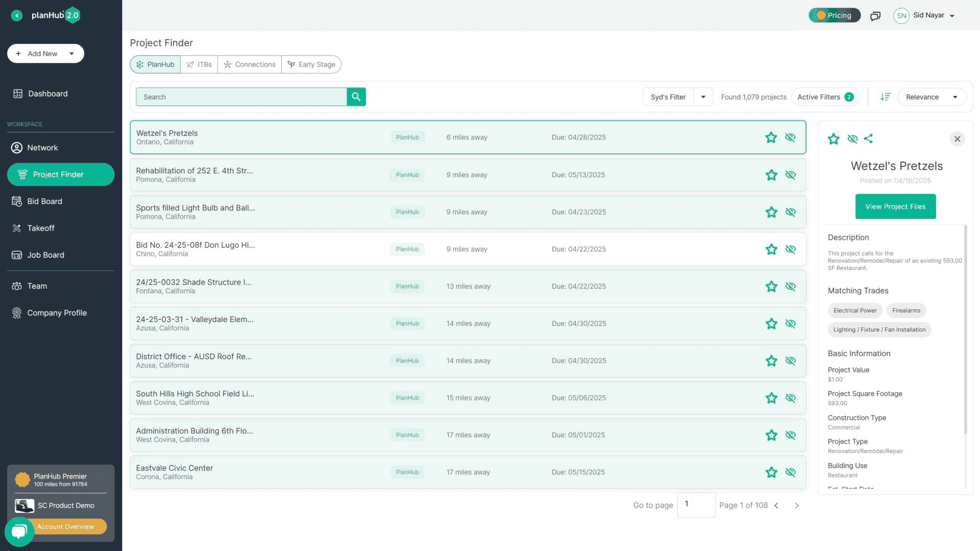Hide the Bid No. 24-25-08f Don Lugo project

coord(791,249)
